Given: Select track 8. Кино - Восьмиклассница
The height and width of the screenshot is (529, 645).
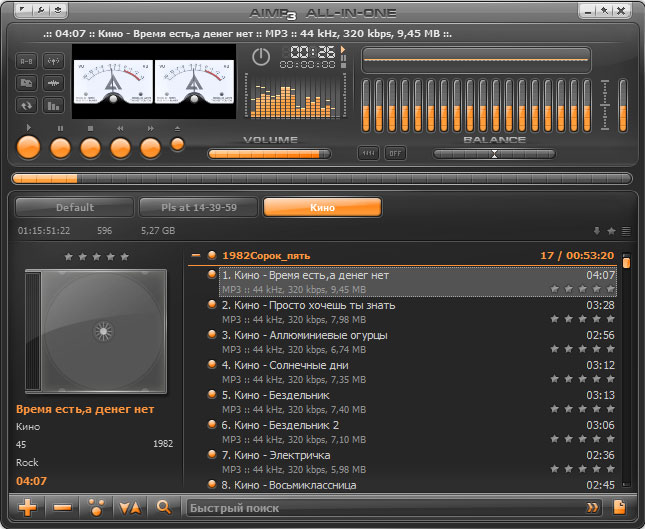Looking at the screenshot, I should click(x=418, y=485).
